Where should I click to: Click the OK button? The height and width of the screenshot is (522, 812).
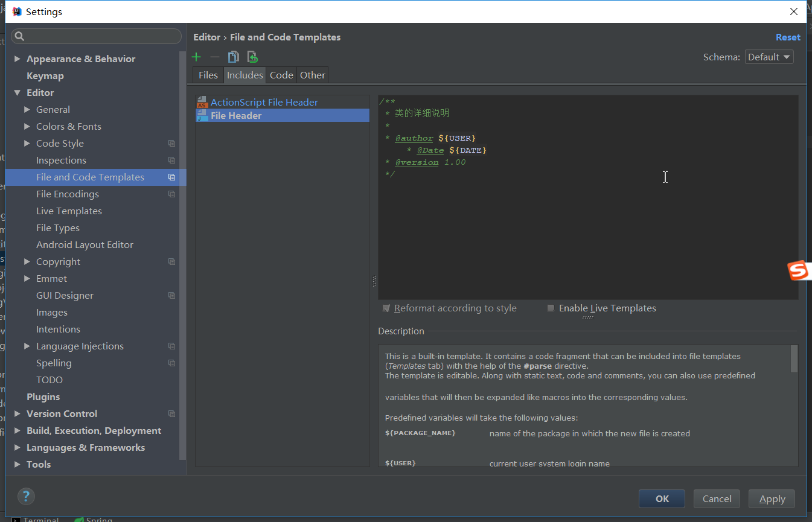(x=662, y=499)
